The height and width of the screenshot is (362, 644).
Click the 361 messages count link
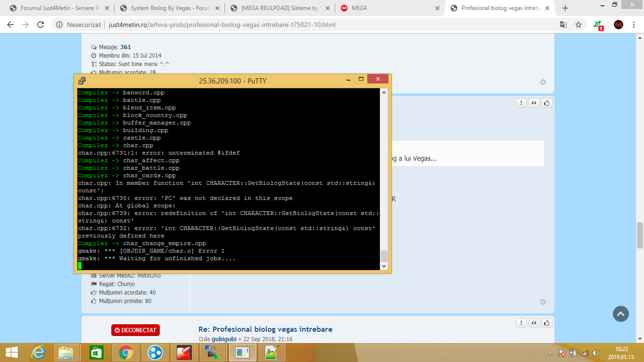pos(125,47)
